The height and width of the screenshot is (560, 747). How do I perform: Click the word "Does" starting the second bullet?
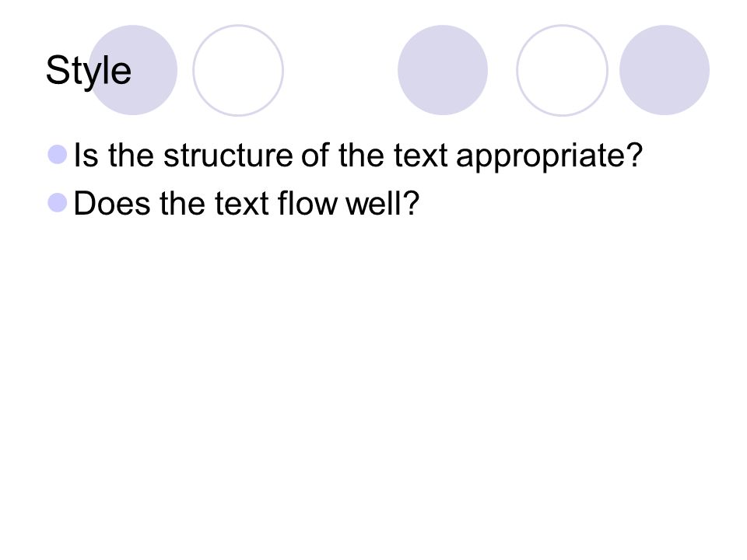point(112,203)
